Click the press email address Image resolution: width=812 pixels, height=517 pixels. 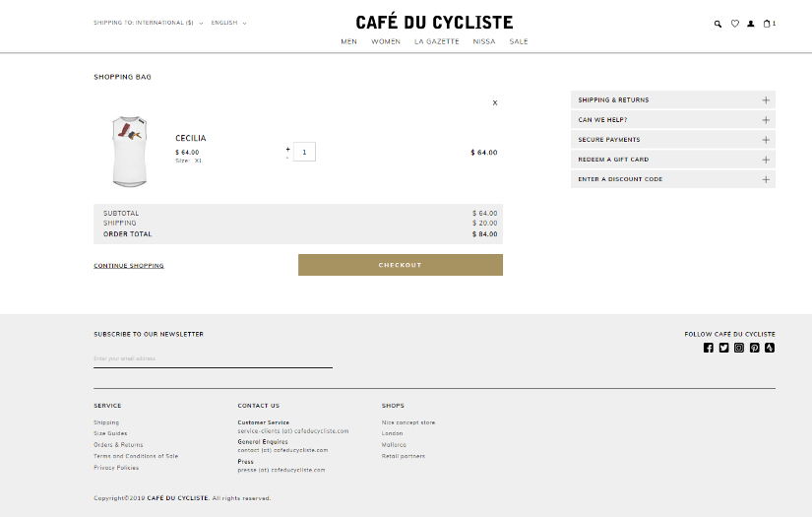pos(281,470)
